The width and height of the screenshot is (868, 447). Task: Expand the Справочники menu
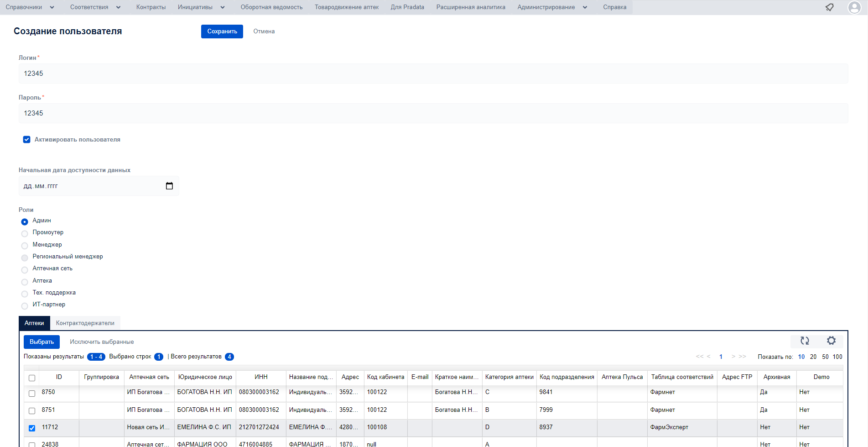tap(30, 7)
